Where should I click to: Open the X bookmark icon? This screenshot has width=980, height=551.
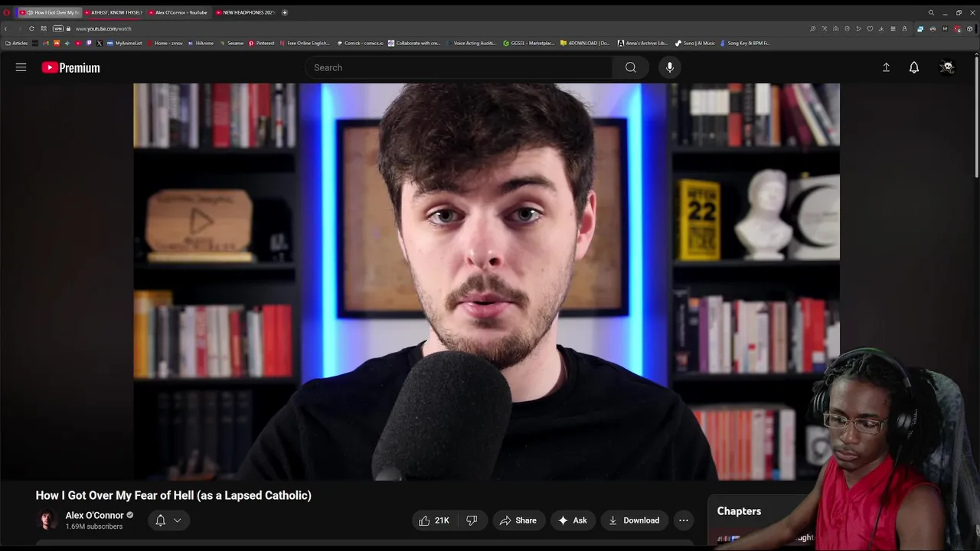tap(100, 43)
